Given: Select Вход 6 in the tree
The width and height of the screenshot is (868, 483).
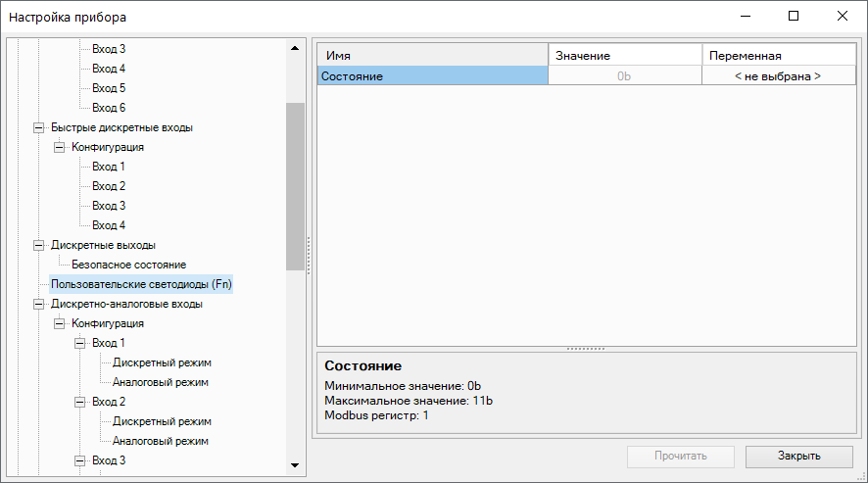Looking at the screenshot, I should 109,108.
